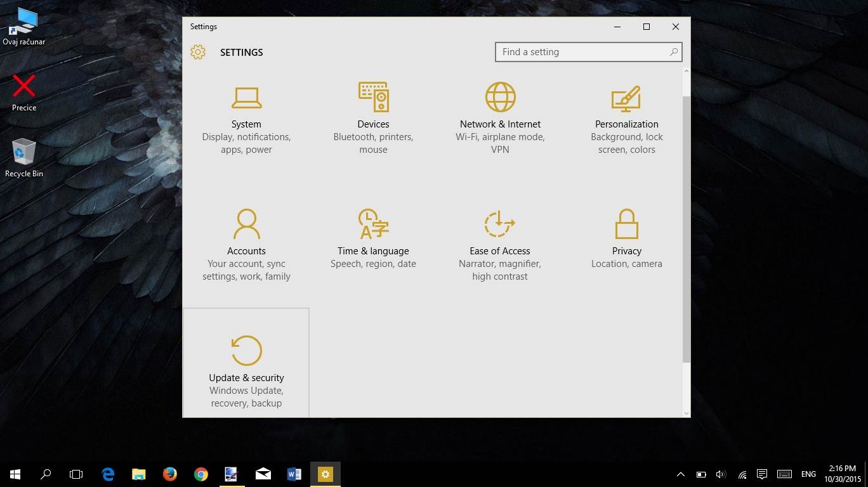Click the search magnifier in Find a setting

(x=673, y=52)
